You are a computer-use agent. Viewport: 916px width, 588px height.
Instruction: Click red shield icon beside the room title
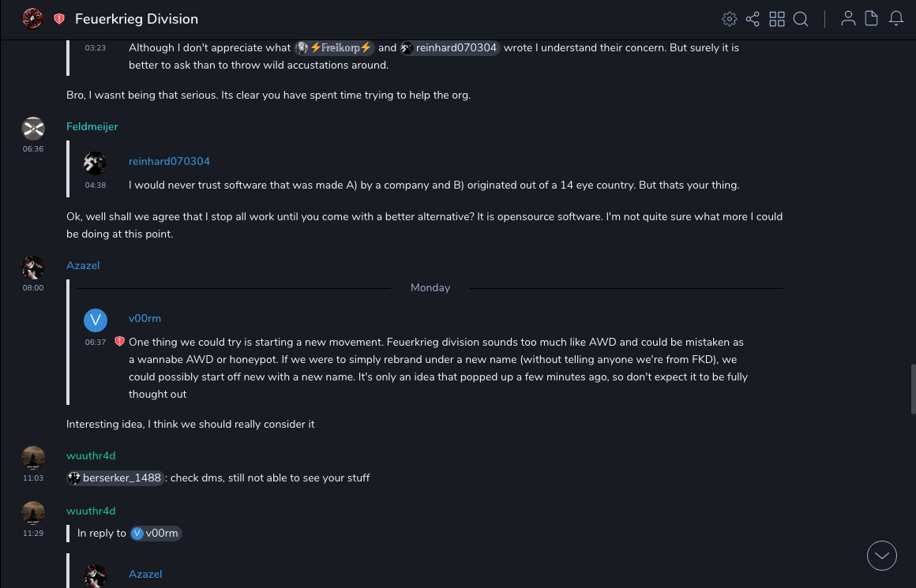click(x=59, y=19)
